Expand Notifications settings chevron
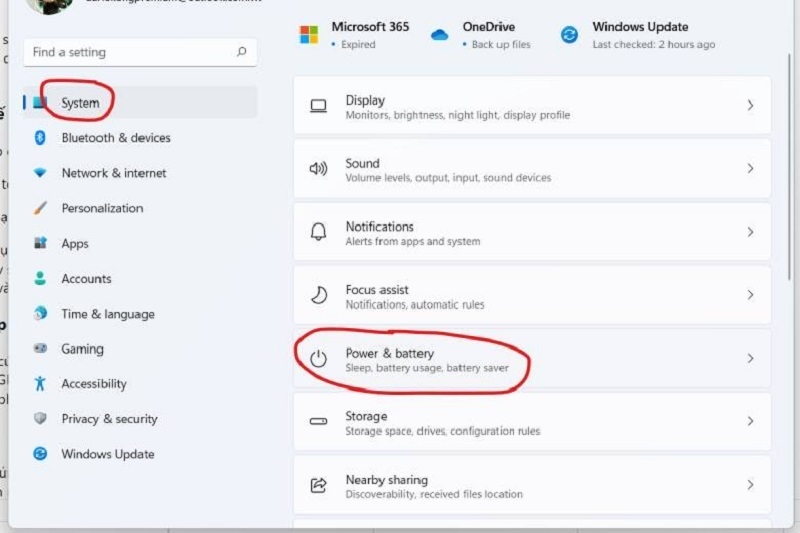 click(750, 232)
